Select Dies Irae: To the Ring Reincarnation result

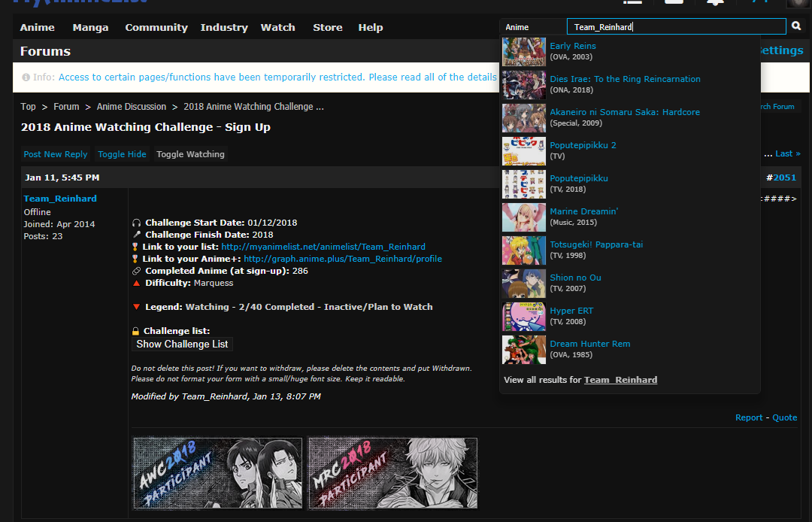point(625,79)
